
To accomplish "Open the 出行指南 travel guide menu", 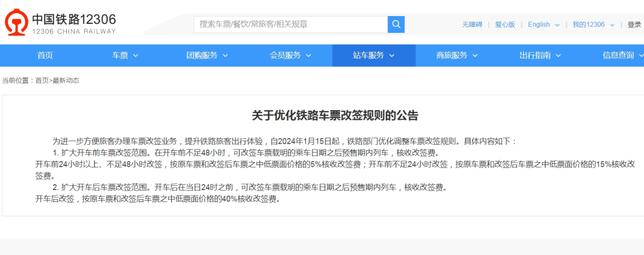I will 540,55.
